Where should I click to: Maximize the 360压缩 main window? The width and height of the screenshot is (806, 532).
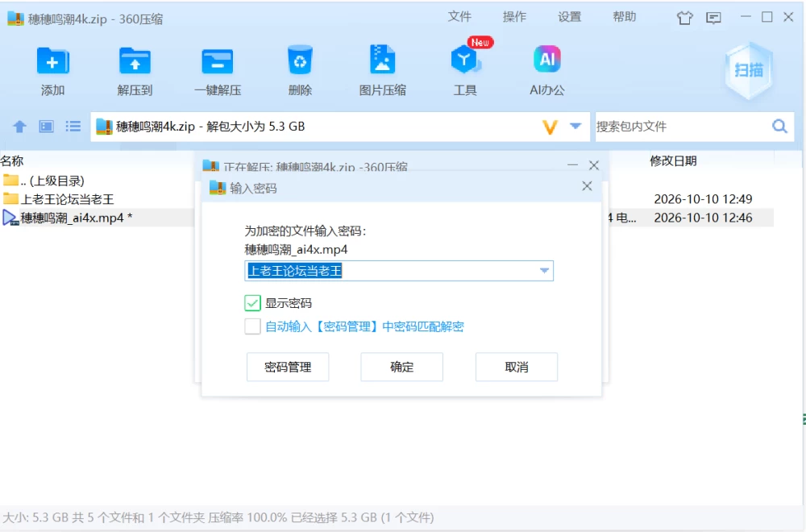(767, 17)
